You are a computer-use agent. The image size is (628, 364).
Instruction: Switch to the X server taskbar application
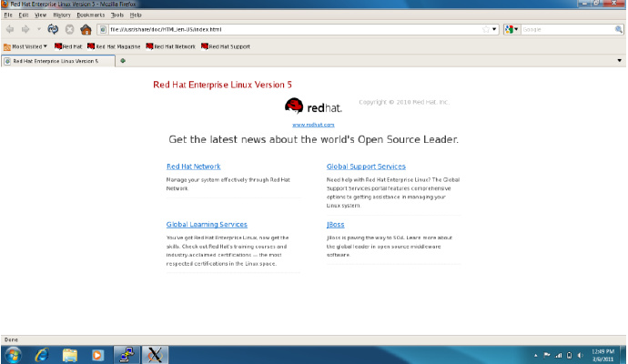coord(155,355)
